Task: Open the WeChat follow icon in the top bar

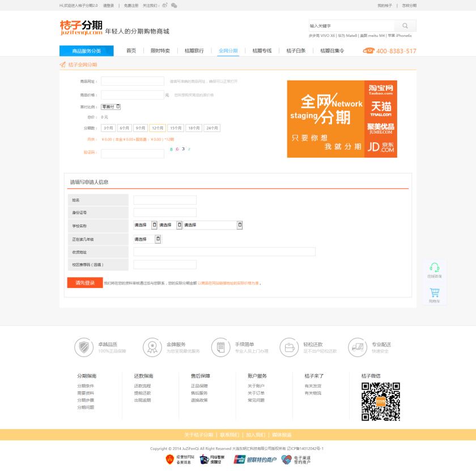Action: [174, 5]
